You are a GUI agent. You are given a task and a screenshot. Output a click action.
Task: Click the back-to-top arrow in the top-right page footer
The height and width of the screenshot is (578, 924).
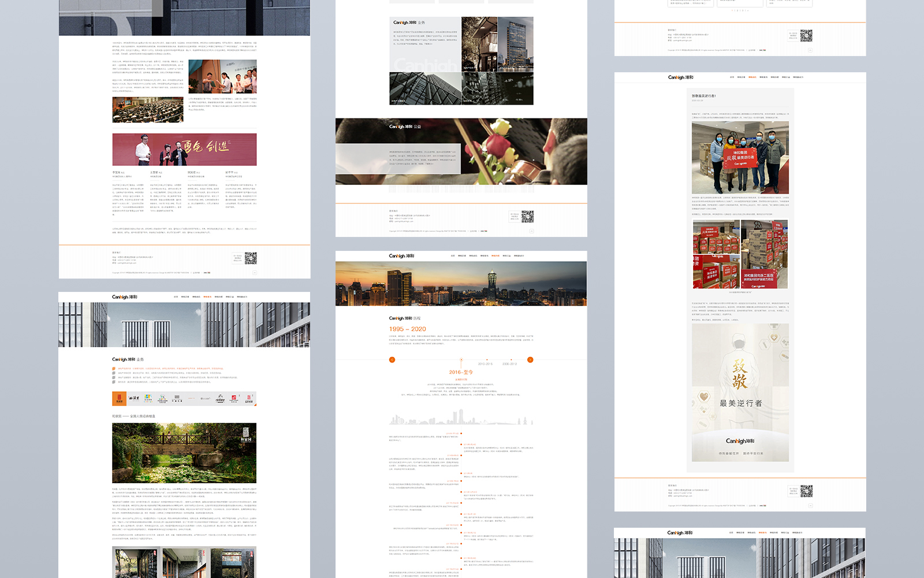pos(810,50)
